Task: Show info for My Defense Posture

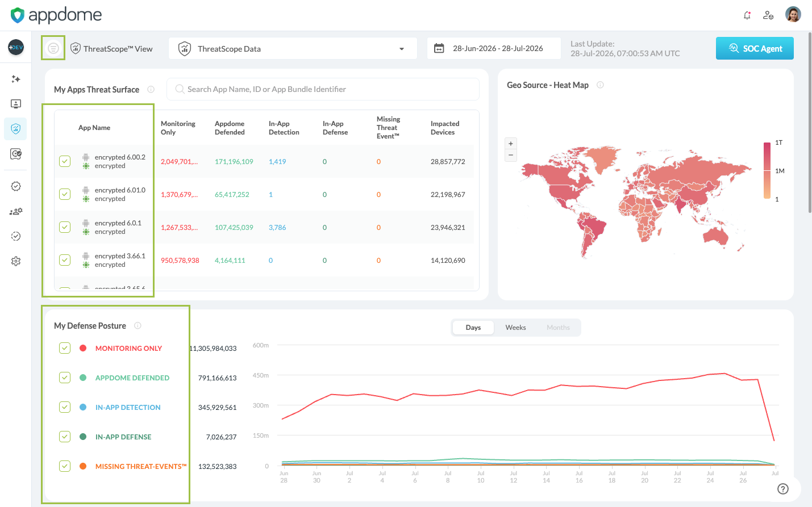Action: 138,325
